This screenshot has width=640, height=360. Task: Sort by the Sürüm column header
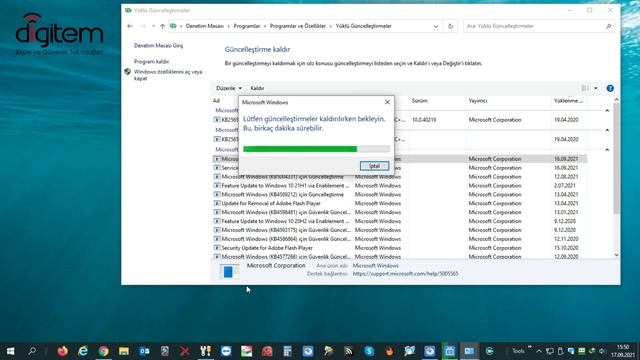pos(419,101)
